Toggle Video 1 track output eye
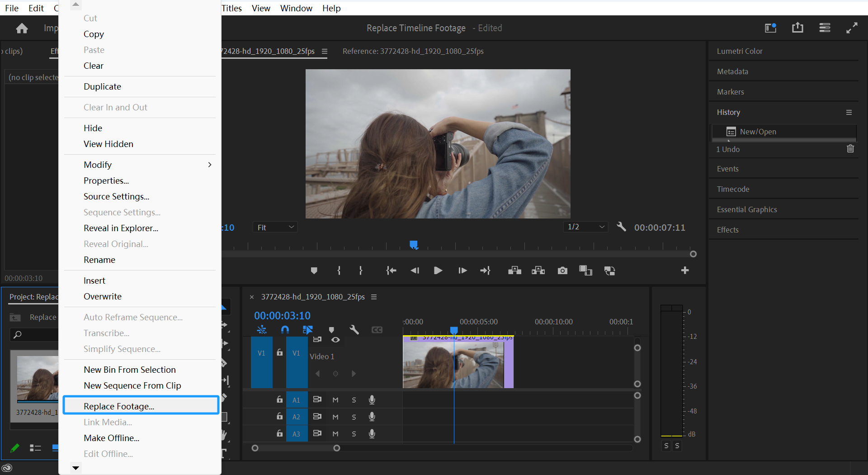The height and width of the screenshot is (475, 868). pos(335,340)
